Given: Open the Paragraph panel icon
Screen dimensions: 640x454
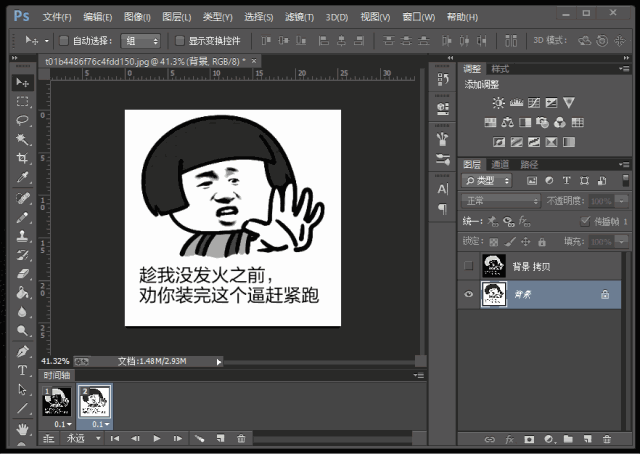Looking at the screenshot, I should click(442, 209).
